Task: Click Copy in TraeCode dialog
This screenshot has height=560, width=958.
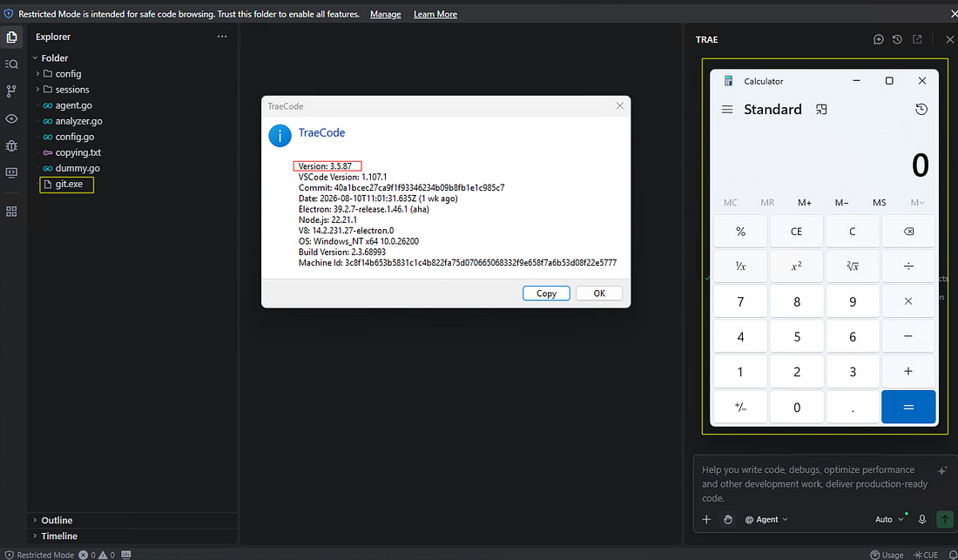Action: tap(546, 293)
